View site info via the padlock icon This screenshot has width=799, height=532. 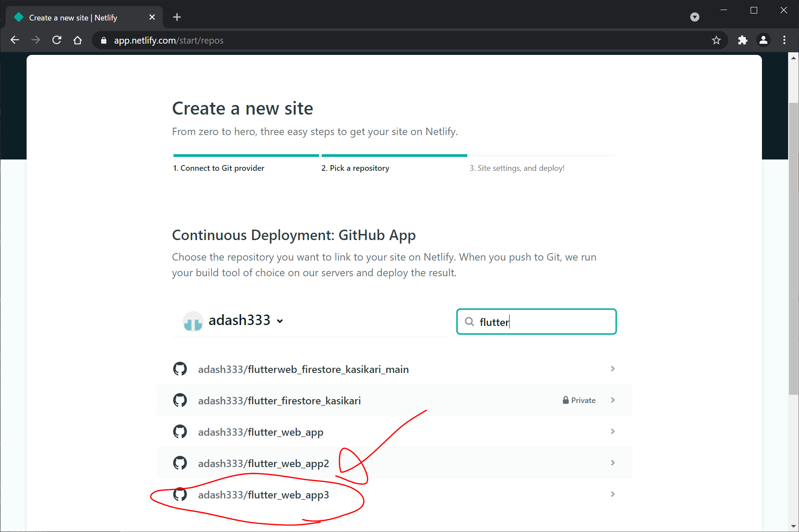point(104,40)
